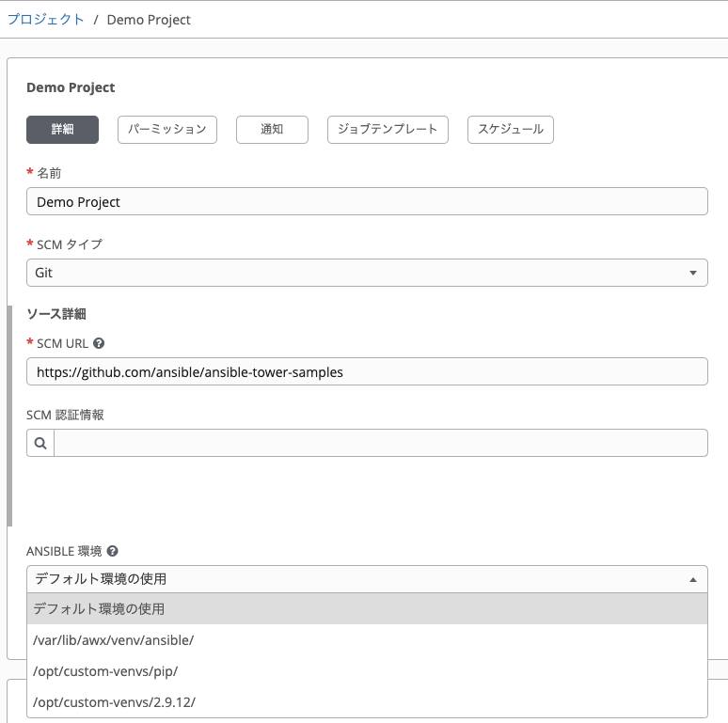Choose デフォルト環境の使用 from the list
This screenshot has height=723, width=728.
point(367,609)
